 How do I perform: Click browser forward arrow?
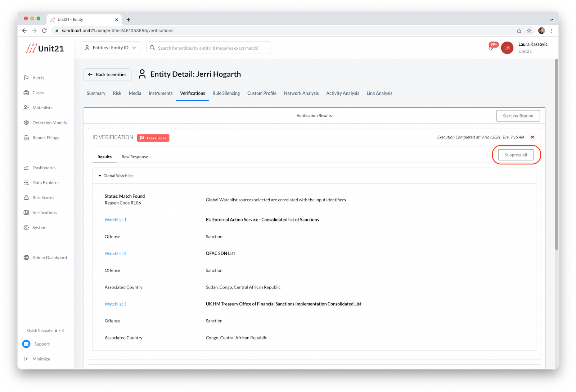(x=34, y=31)
